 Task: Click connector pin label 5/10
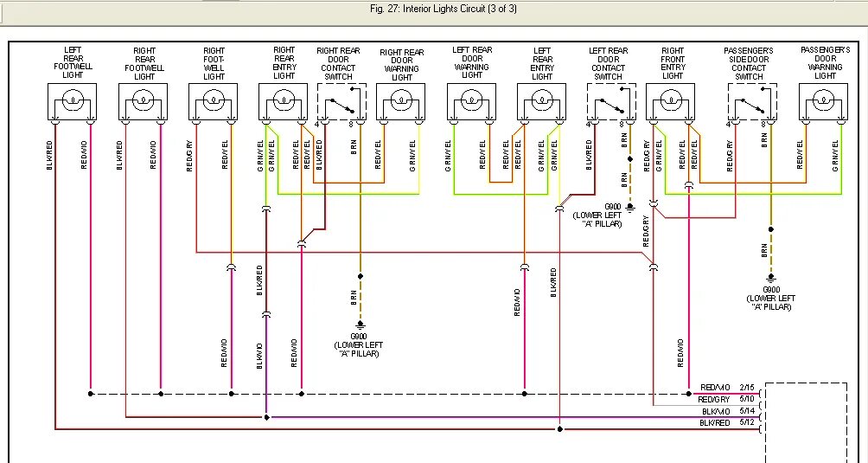pyautogui.click(x=746, y=399)
